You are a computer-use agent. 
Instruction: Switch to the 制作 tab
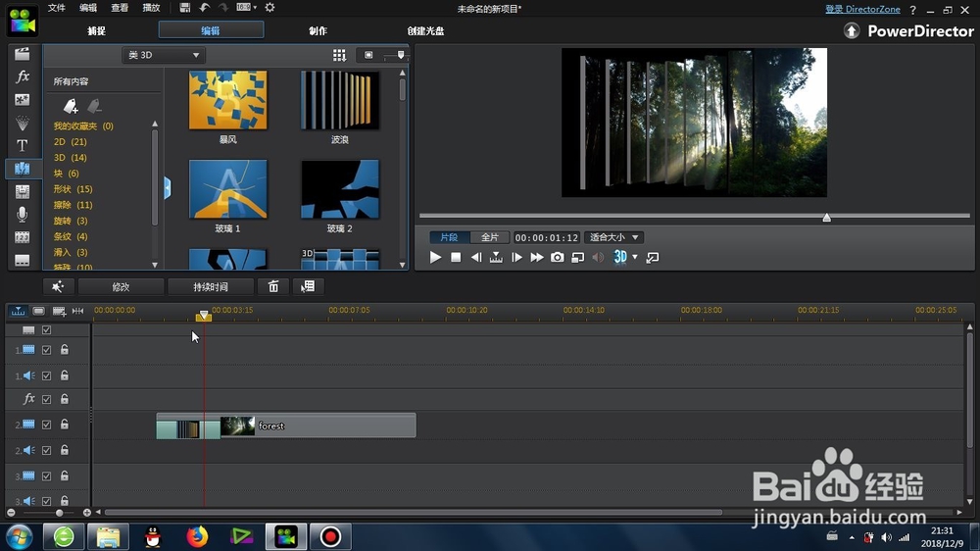coord(318,30)
